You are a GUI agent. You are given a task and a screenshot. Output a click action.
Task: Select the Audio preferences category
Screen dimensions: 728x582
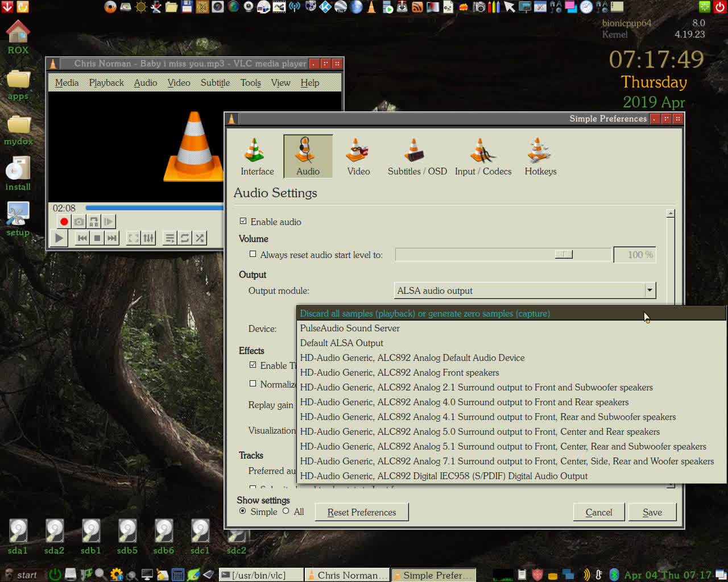coord(308,157)
